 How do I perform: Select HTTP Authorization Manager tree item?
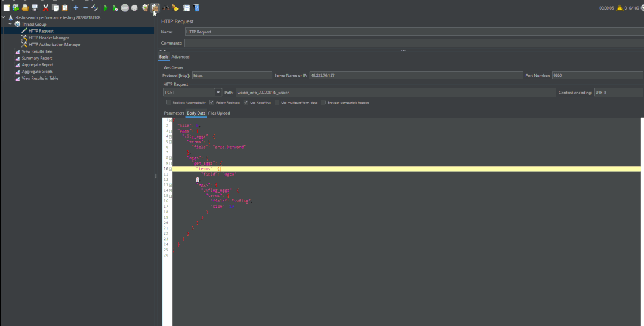pyautogui.click(x=55, y=44)
